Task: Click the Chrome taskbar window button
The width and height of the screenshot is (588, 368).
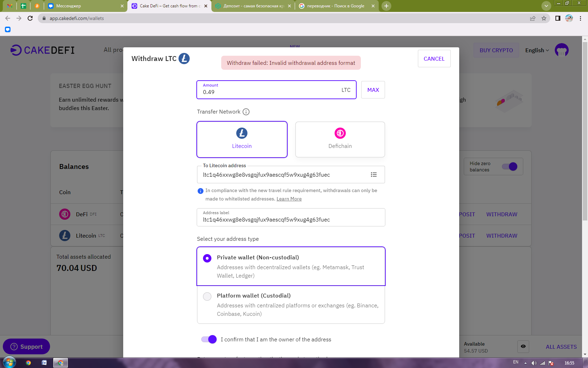Action: [61, 363]
